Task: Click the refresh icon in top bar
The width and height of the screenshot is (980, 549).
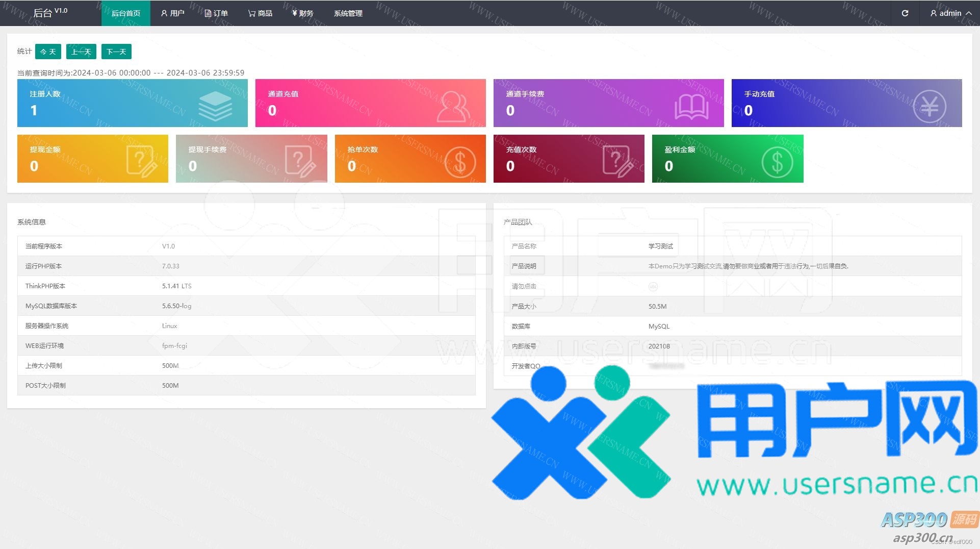Action: tap(905, 13)
